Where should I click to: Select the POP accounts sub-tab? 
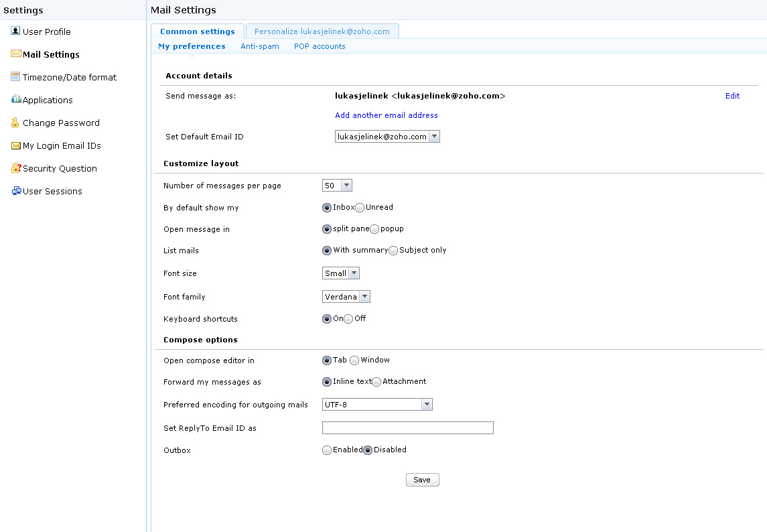point(320,46)
